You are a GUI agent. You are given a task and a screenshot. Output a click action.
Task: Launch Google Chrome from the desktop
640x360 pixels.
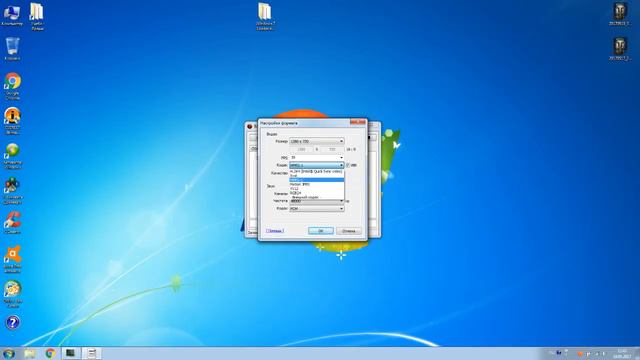coord(13,86)
